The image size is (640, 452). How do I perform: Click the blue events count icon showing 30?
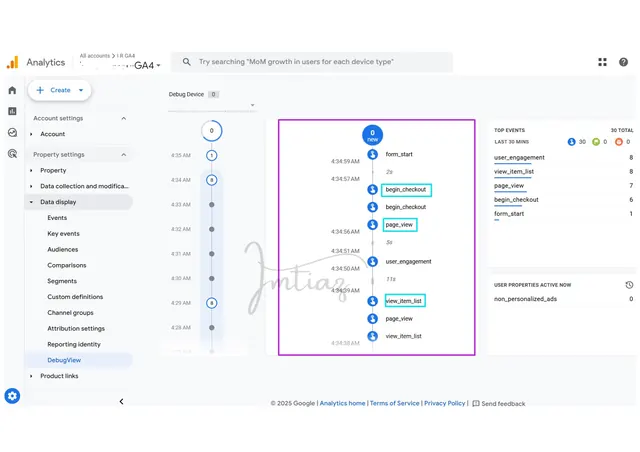[x=571, y=142]
